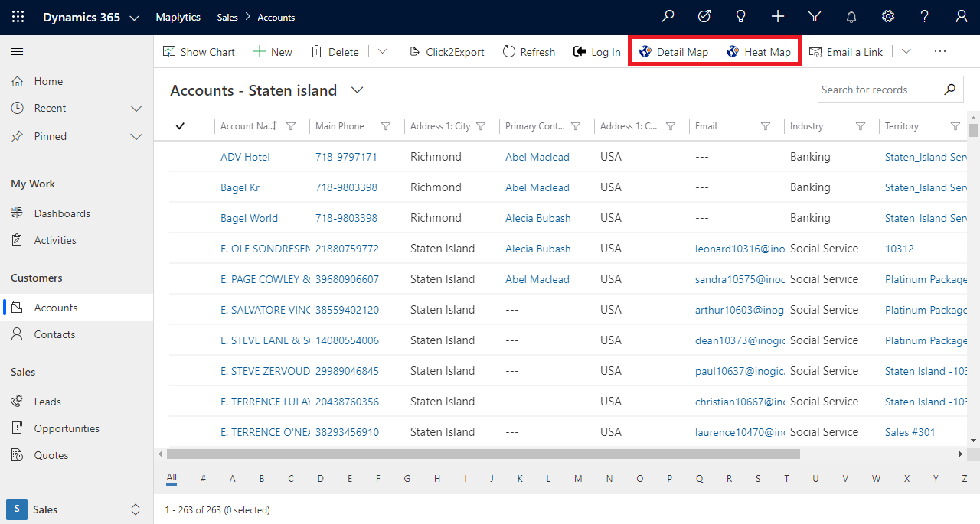This screenshot has height=524, width=980.
Task: Click the vertical scrollbar down arrow
Action: 973,441
